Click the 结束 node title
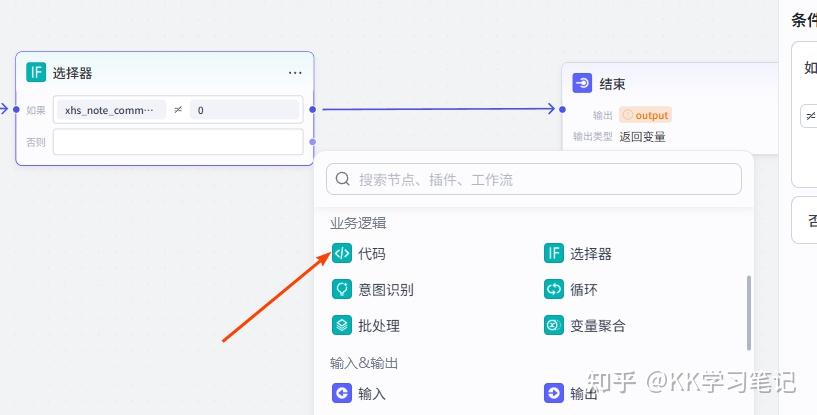Screen dimensions: 817x415 click(x=612, y=83)
